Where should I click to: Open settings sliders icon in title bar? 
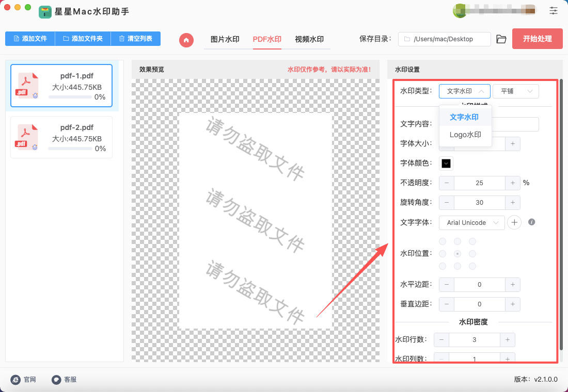554,10
